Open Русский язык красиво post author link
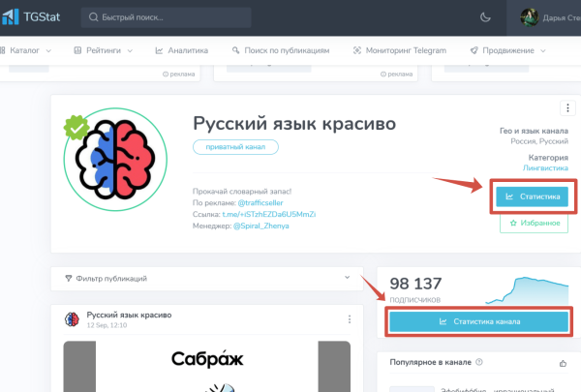This screenshot has width=581, height=392. click(x=129, y=315)
